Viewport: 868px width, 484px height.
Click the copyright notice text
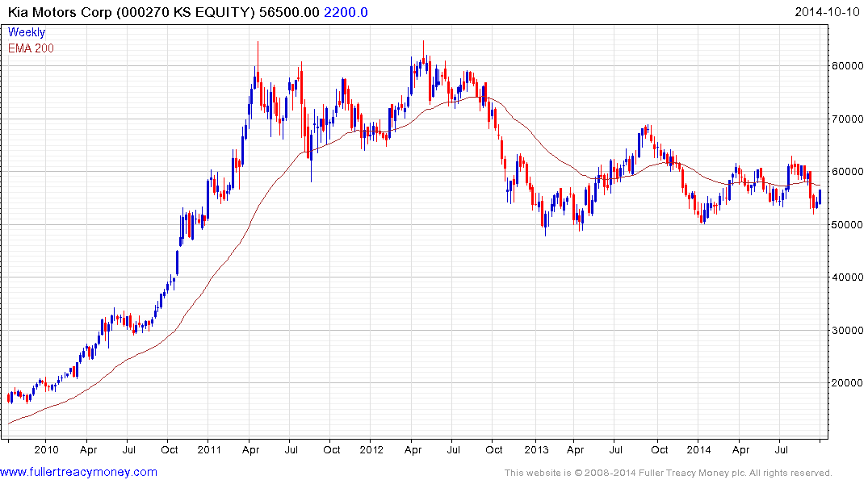669,473
